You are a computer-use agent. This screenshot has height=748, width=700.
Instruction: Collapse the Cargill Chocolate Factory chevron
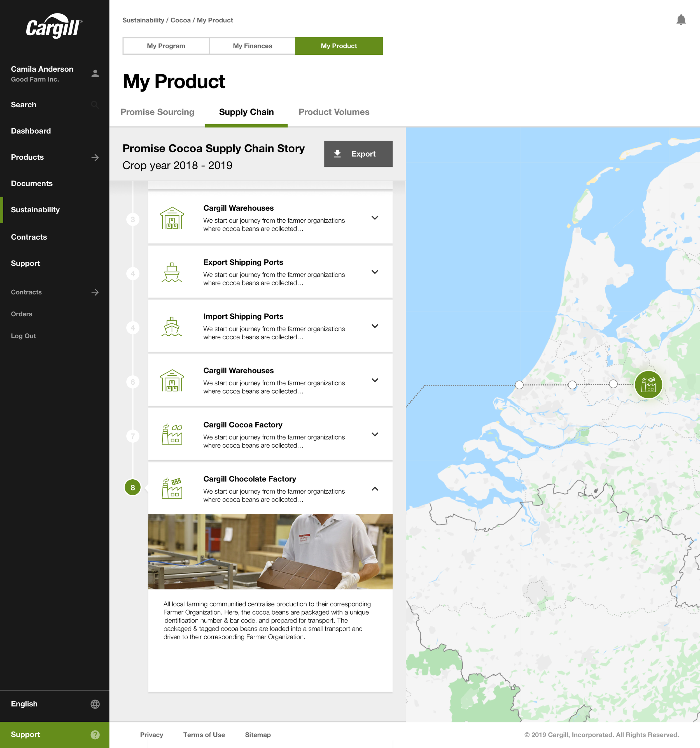tap(375, 488)
